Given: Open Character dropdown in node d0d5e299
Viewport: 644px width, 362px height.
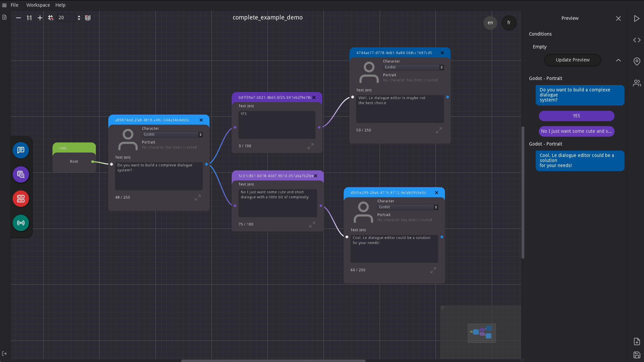Looking at the screenshot, I should click(408, 207).
